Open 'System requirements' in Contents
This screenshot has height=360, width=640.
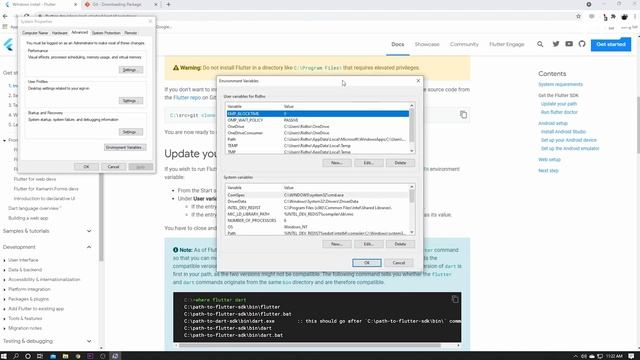pos(560,84)
